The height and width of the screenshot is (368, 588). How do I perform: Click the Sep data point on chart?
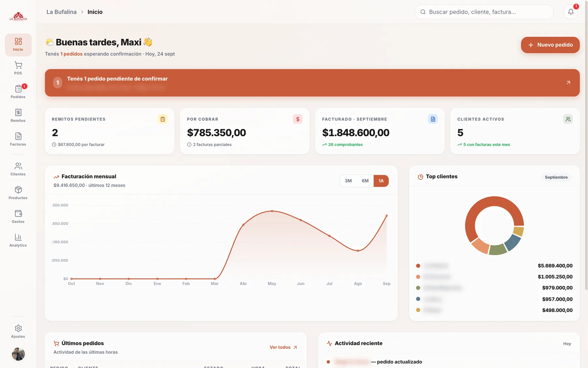pos(387,216)
